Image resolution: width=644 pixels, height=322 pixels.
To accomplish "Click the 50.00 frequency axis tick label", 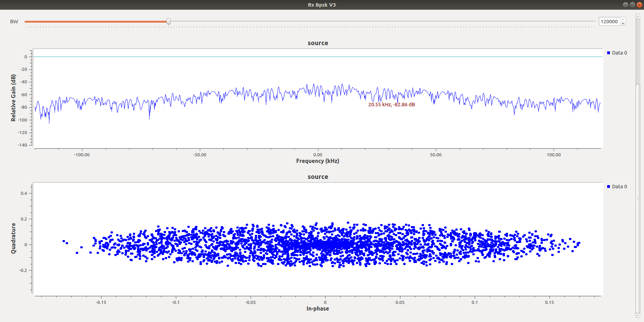I will [x=436, y=155].
